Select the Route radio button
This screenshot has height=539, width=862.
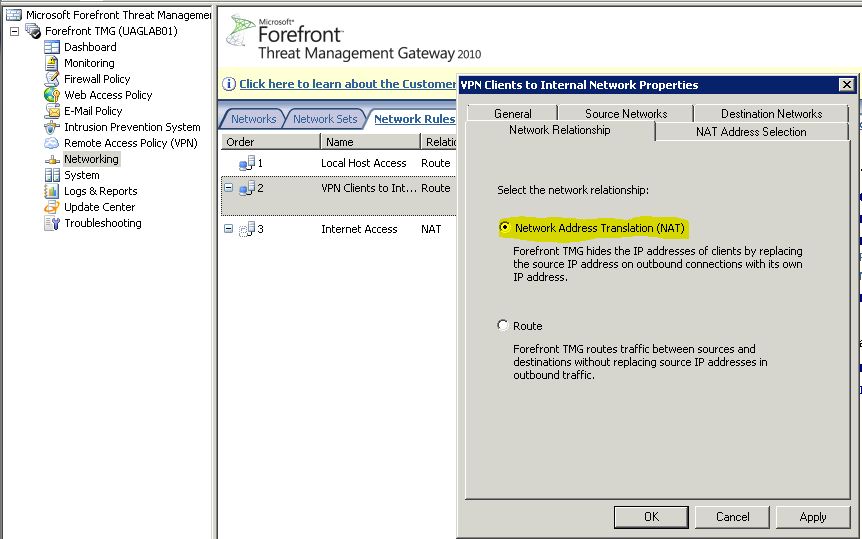pos(502,325)
